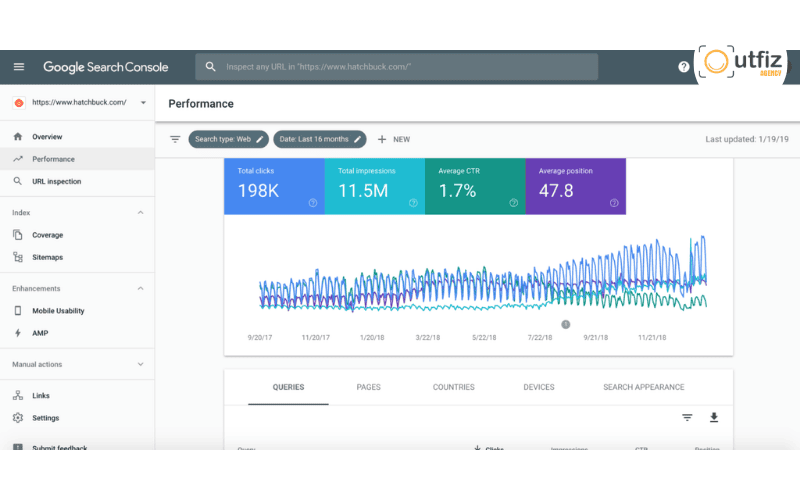800x500 pixels.
Task: Click the AMP lightning bolt icon
Action: point(18,333)
